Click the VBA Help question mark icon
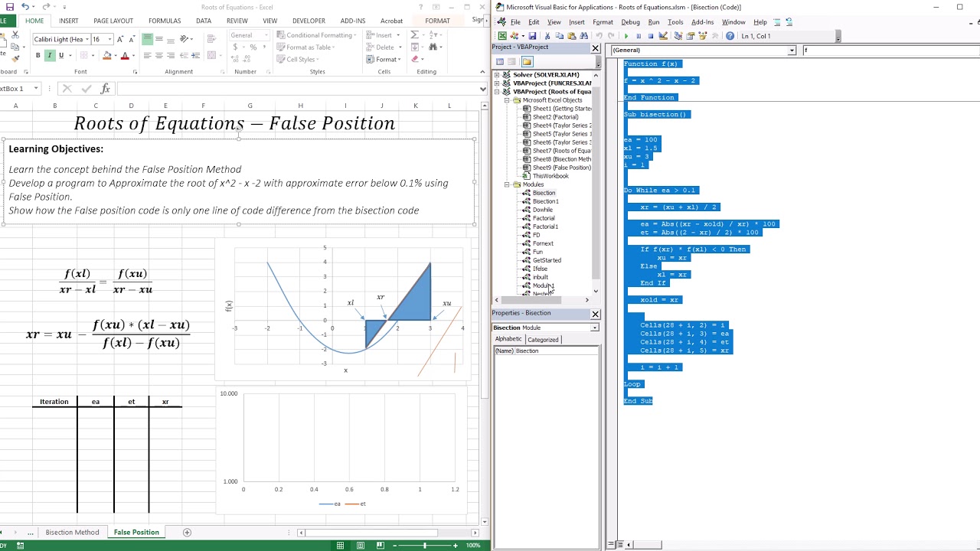Image resolution: width=980 pixels, height=551 pixels. point(730,36)
